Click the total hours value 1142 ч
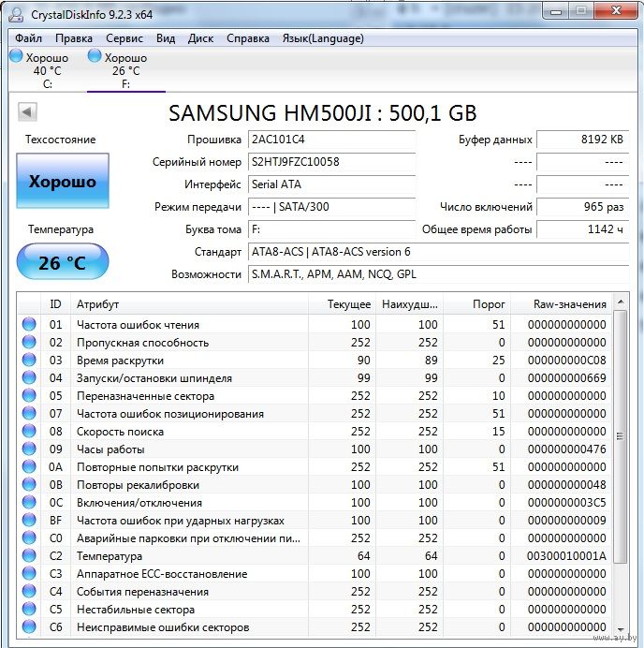Viewport: 644px width, 648px height. pos(583,229)
